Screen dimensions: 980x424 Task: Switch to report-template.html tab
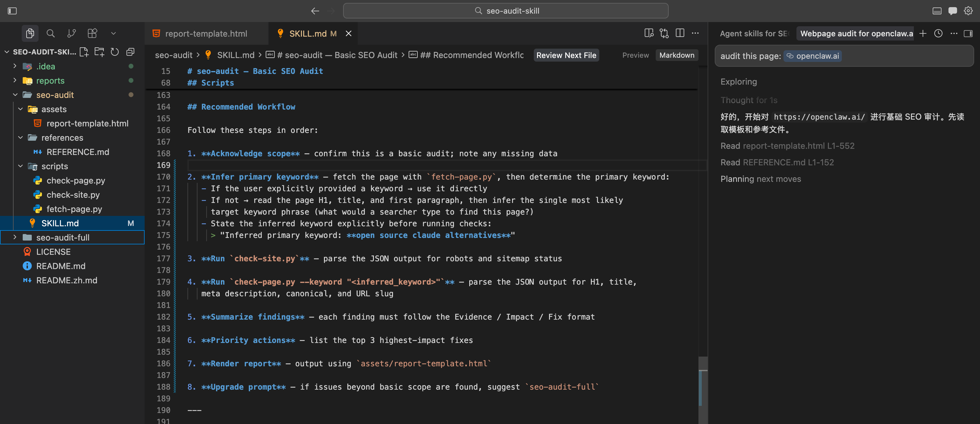click(x=206, y=33)
